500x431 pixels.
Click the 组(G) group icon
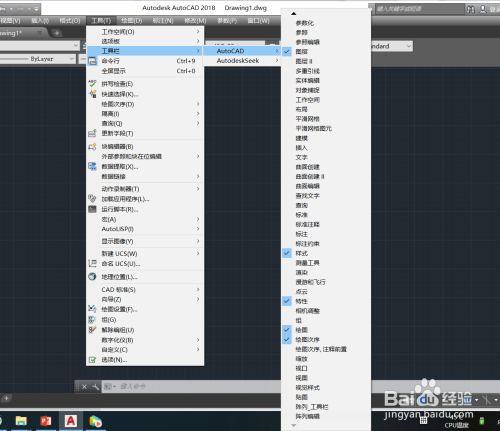pos(92,319)
